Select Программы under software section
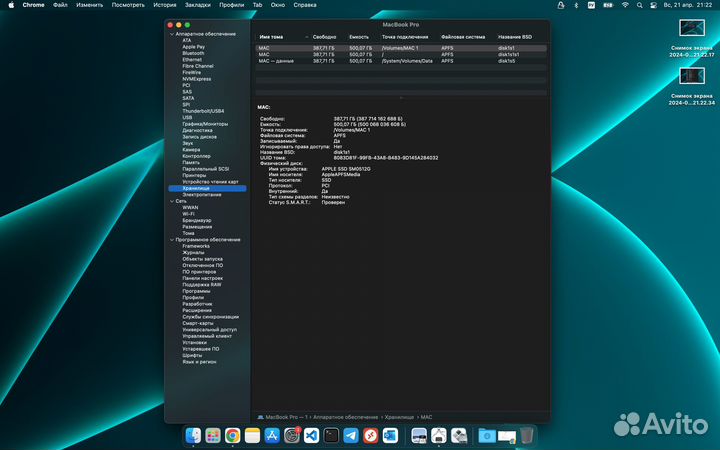Image resolution: width=720 pixels, height=450 pixels. tap(196, 291)
